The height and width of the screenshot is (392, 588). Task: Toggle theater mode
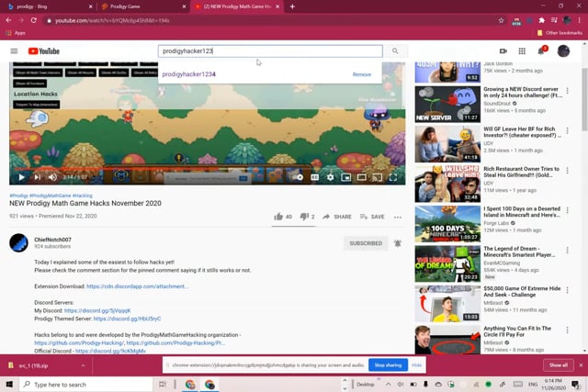tap(361, 177)
